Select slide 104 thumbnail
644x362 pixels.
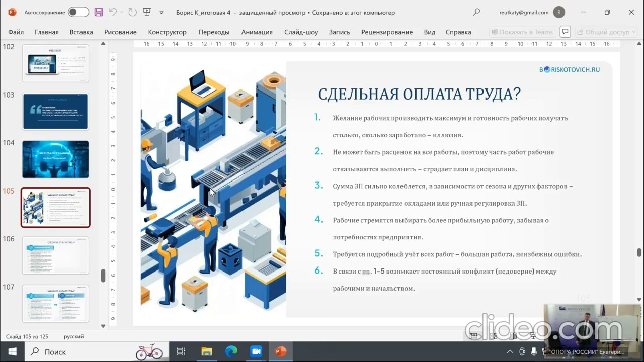pos(55,159)
